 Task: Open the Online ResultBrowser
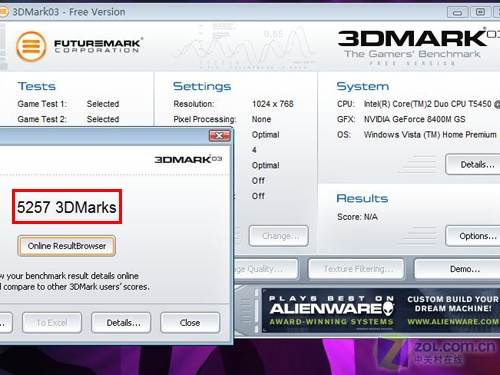point(67,246)
